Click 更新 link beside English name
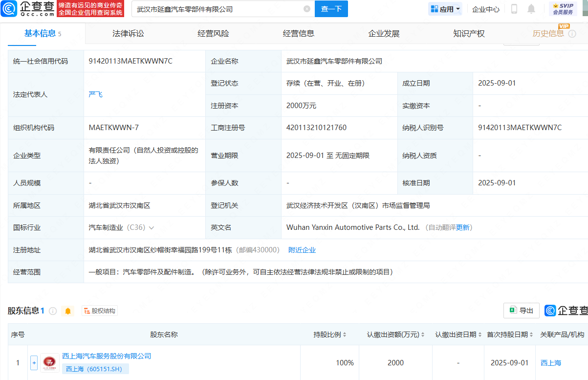588x380 pixels. (463, 227)
